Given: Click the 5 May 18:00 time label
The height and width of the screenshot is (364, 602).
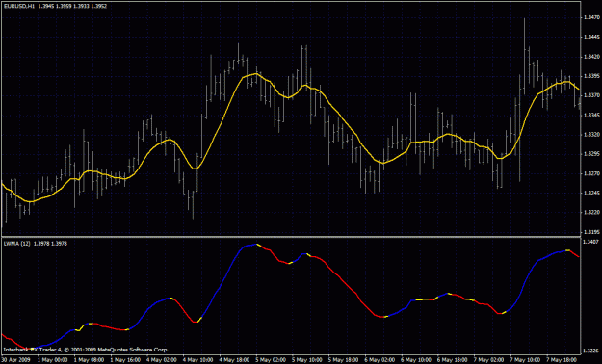Looking at the screenshot, I should coord(342,359).
